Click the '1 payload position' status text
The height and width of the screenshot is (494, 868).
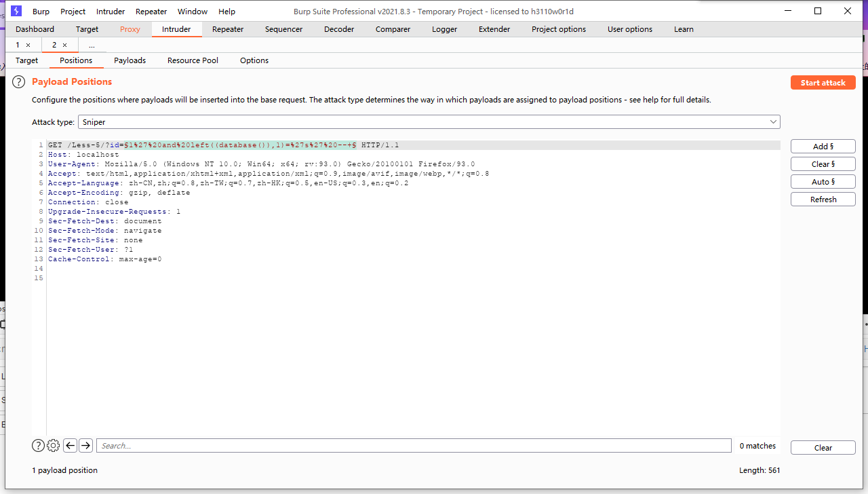[64, 470]
